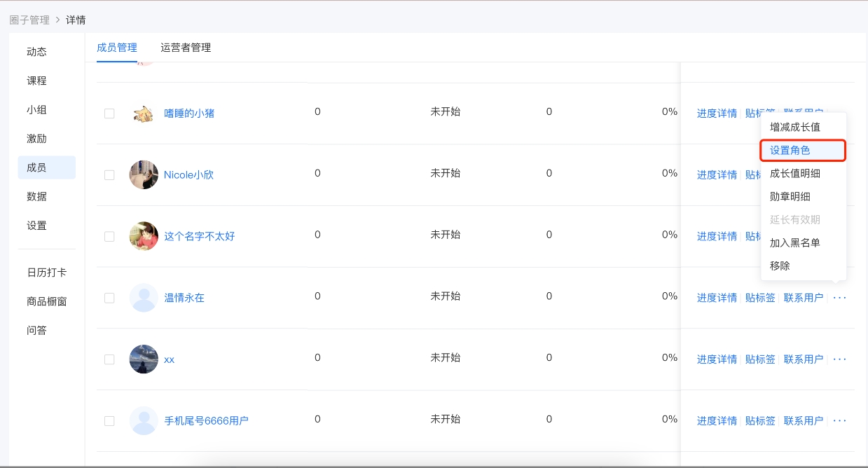Select checkbox for 嗜睡的小猪

tap(109, 113)
